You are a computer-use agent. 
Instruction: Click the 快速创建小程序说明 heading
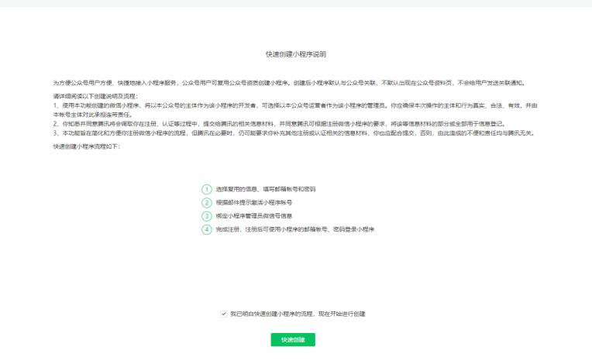296,54
